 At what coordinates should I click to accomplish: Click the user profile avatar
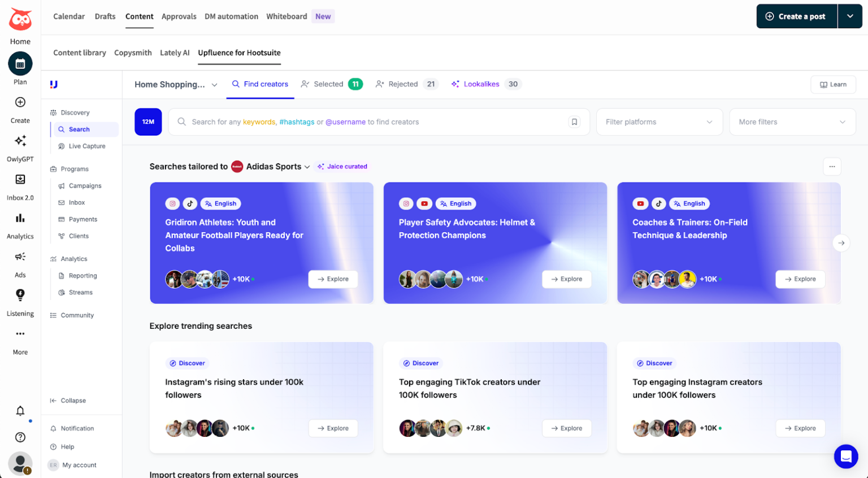[x=20, y=464]
